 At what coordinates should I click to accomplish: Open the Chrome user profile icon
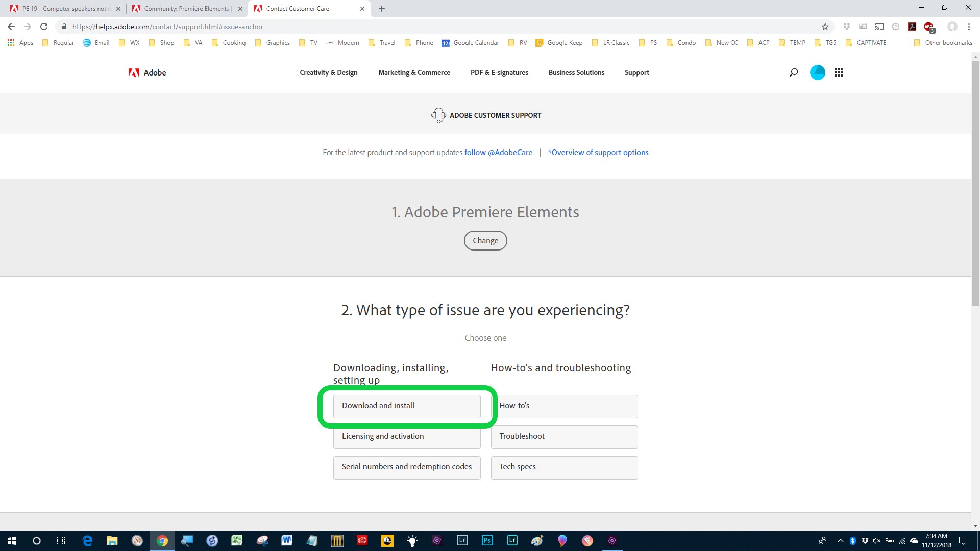tap(952, 27)
